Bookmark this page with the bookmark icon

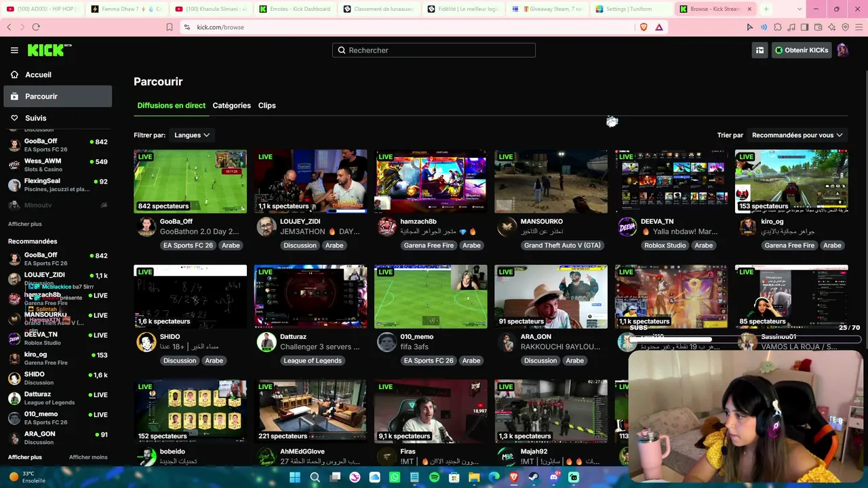[170, 27]
